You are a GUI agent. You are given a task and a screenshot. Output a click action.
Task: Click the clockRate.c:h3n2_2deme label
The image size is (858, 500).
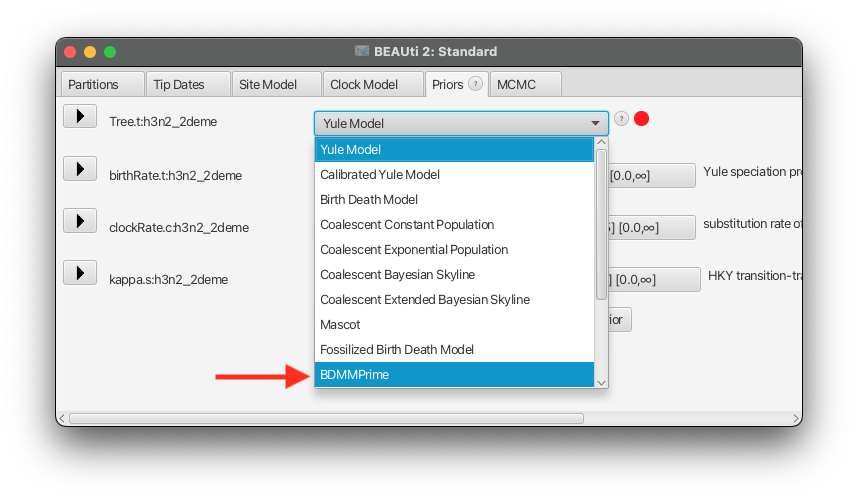pos(179,228)
